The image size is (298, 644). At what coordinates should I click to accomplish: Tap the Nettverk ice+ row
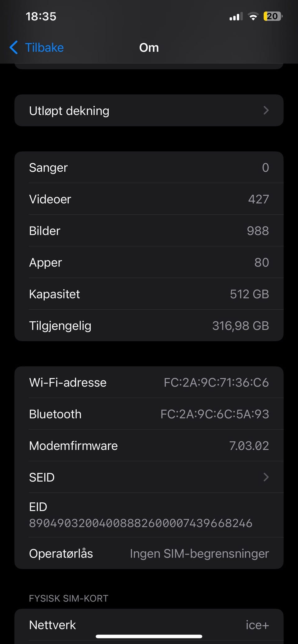149,625
